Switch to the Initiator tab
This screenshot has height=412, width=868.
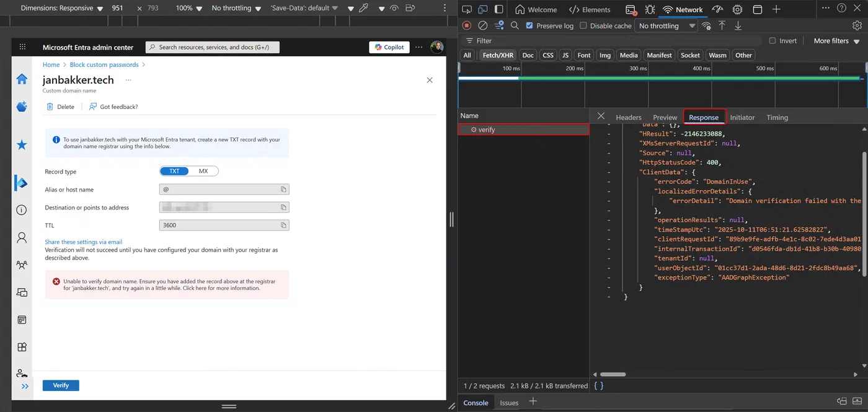[x=742, y=117]
